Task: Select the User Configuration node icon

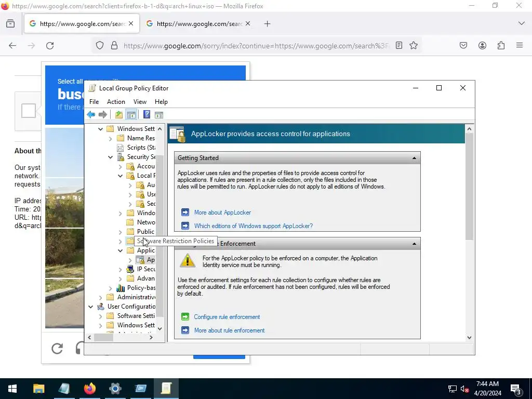Action: 101,307
